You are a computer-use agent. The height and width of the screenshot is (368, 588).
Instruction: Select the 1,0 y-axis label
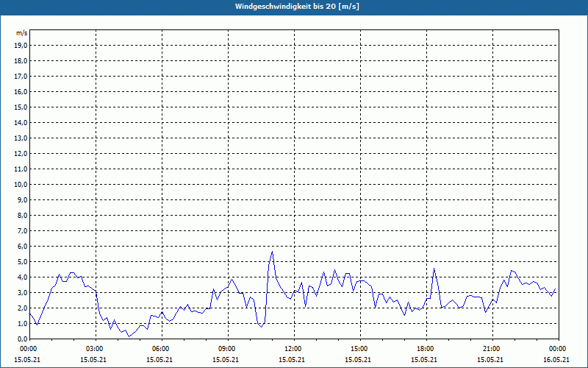click(x=23, y=323)
